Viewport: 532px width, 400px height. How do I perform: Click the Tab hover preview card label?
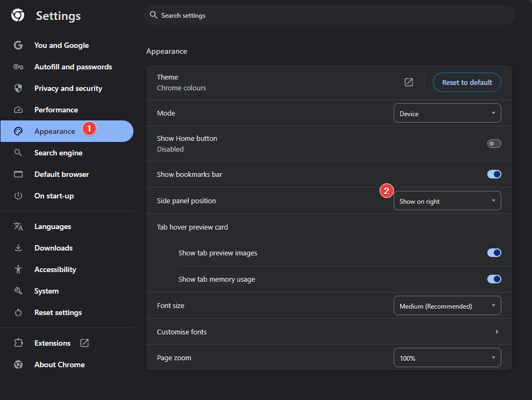193,227
